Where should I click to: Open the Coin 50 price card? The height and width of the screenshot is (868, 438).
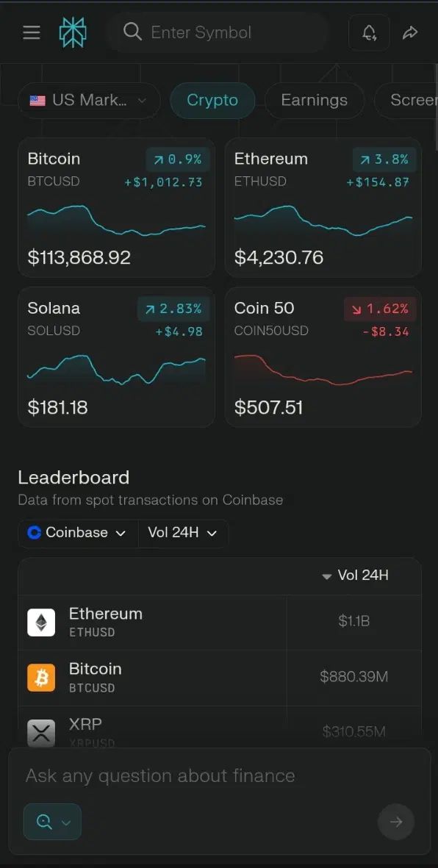coord(323,357)
